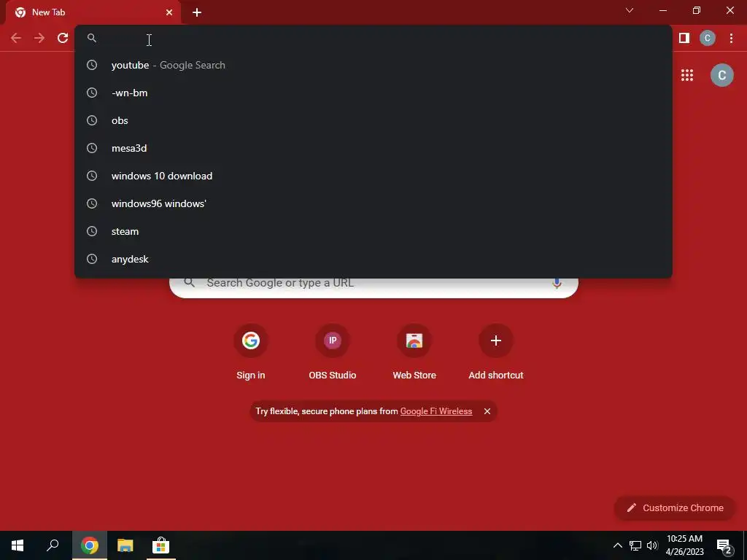Open the notification center icon

[x=724, y=545]
